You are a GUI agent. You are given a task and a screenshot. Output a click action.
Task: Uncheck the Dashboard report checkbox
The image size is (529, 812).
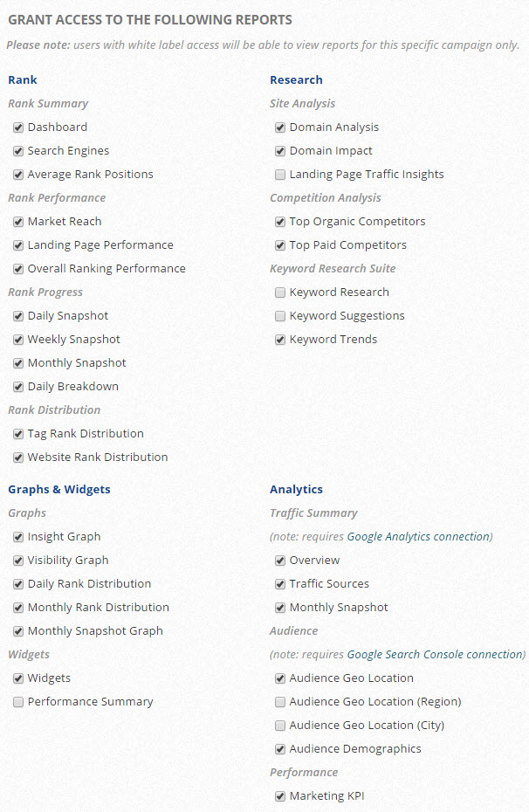coord(18,127)
